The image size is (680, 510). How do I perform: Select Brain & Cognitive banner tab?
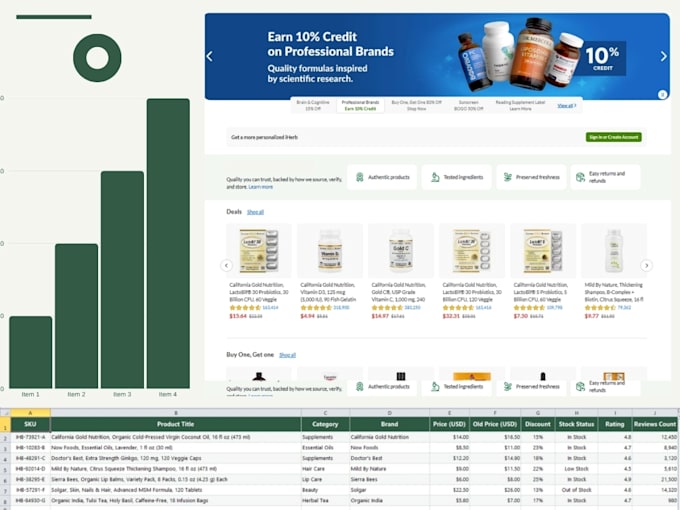313,105
